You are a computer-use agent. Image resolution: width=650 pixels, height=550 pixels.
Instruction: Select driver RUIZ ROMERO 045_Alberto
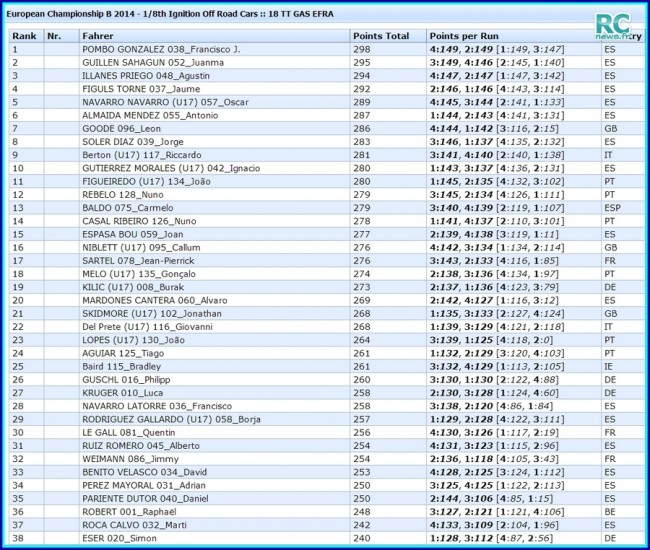click(x=141, y=446)
